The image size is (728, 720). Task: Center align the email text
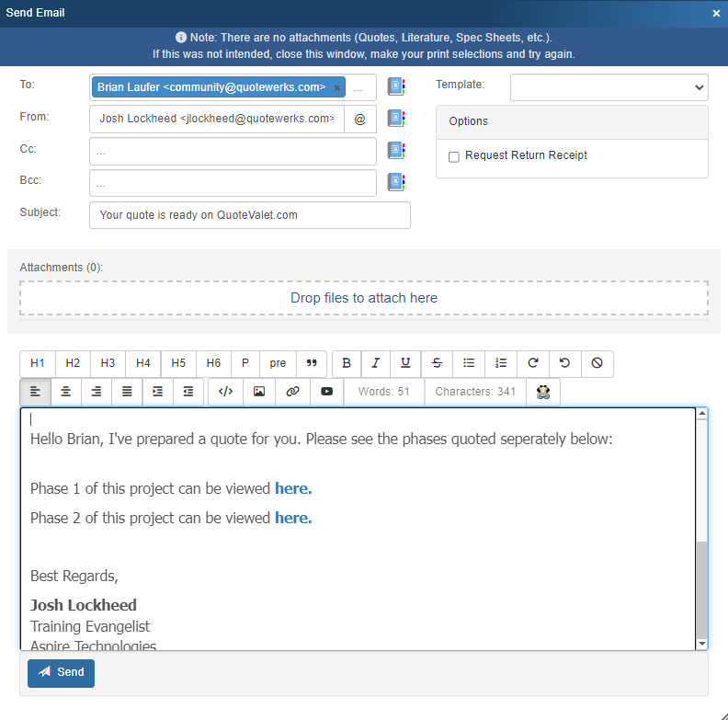pyautogui.click(x=66, y=392)
